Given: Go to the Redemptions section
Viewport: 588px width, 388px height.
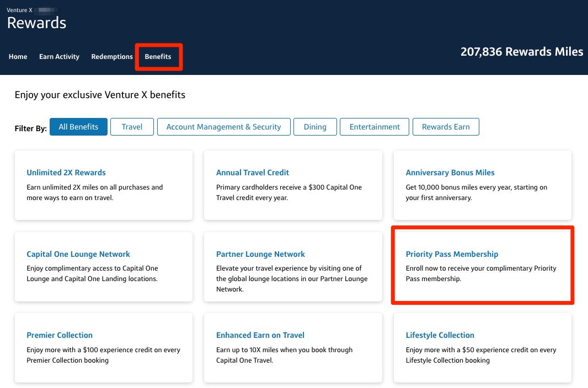Looking at the screenshot, I should 112,56.
